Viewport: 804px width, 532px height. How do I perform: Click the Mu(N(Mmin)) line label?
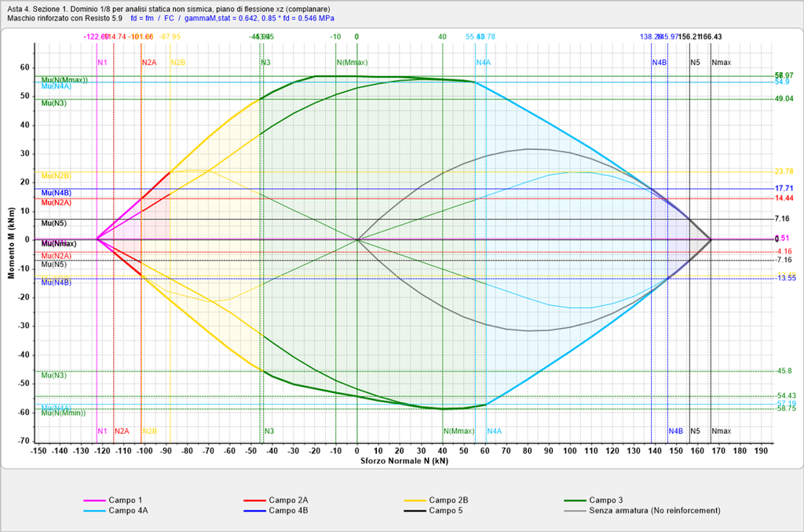click(x=64, y=413)
